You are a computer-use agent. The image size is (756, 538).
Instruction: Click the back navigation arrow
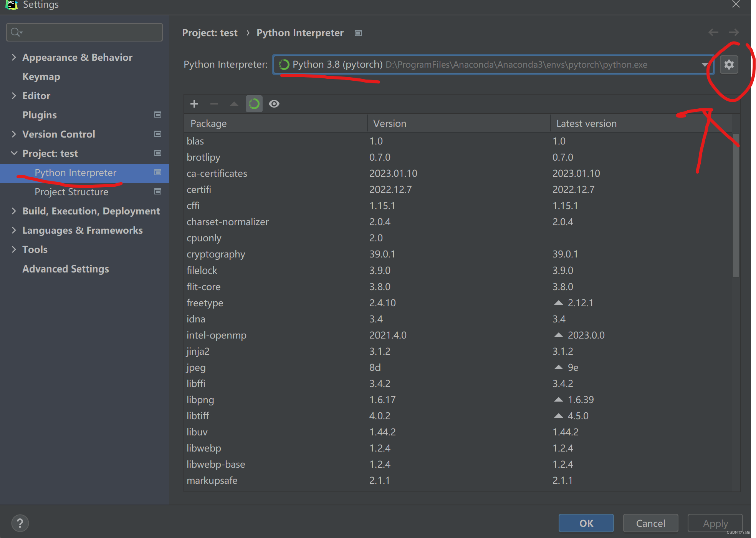pos(713,33)
